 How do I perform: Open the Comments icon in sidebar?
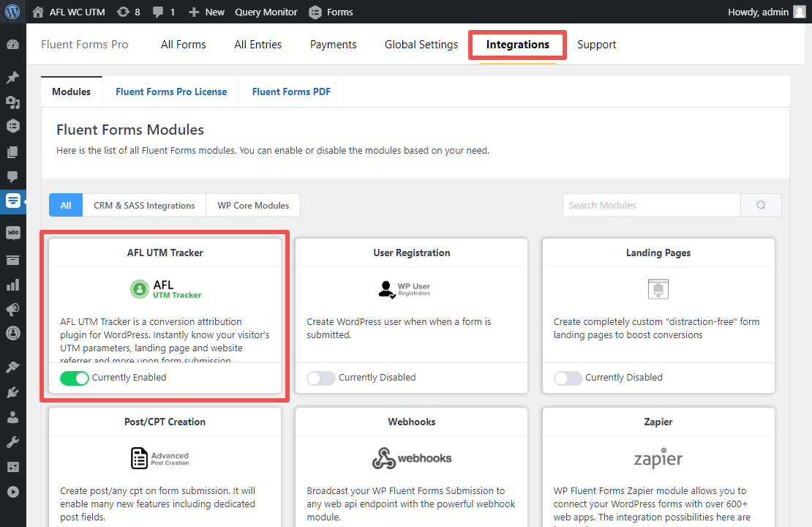pos(13,176)
